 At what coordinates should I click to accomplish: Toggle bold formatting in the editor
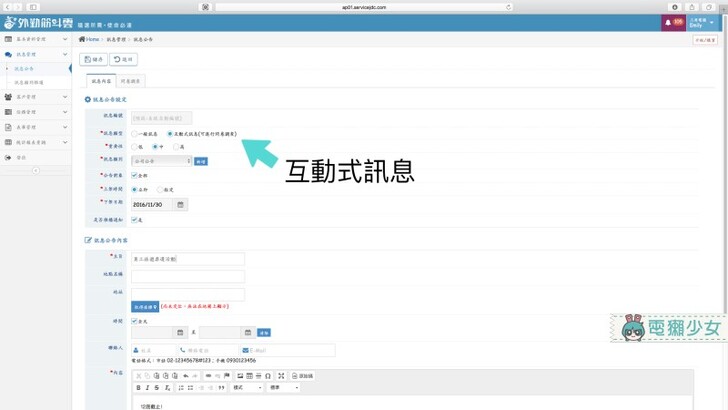tap(139, 387)
